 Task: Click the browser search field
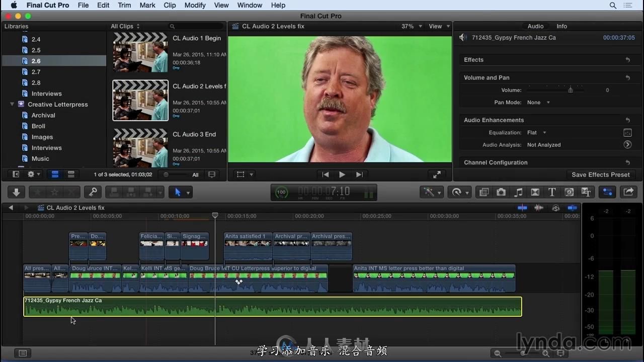point(196,26)
